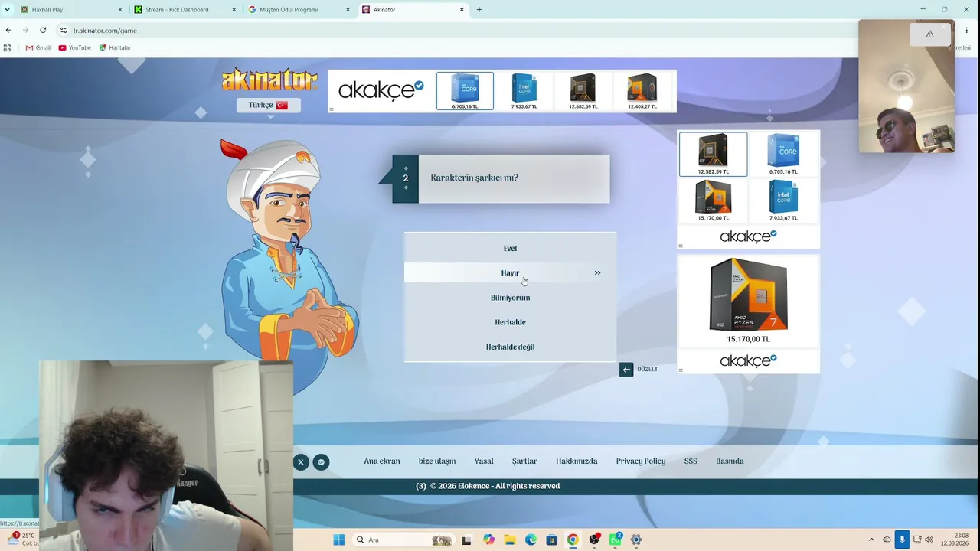Click the akakçe logo in the top banner ad
The image size is (980, 551).
tap(381, 90)
